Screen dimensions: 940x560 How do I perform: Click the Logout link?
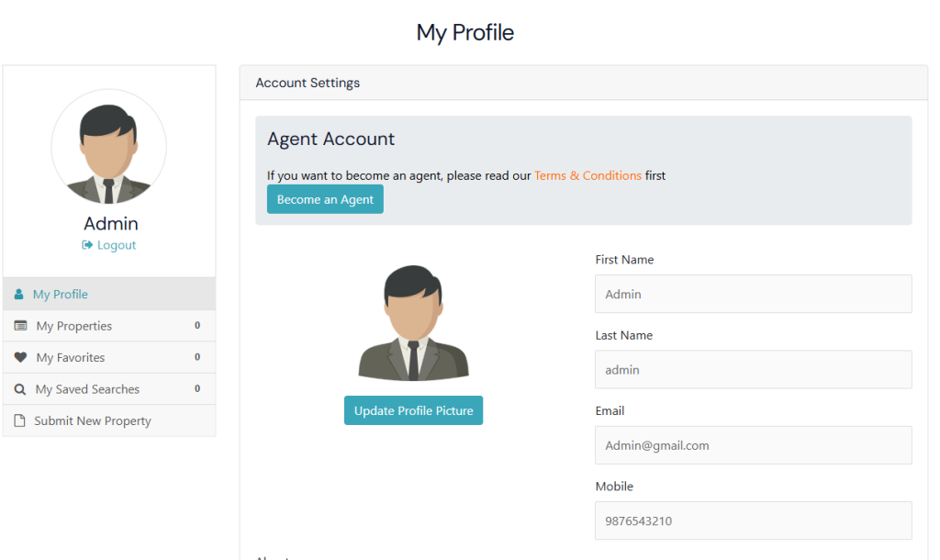click(x=117, y=245)
